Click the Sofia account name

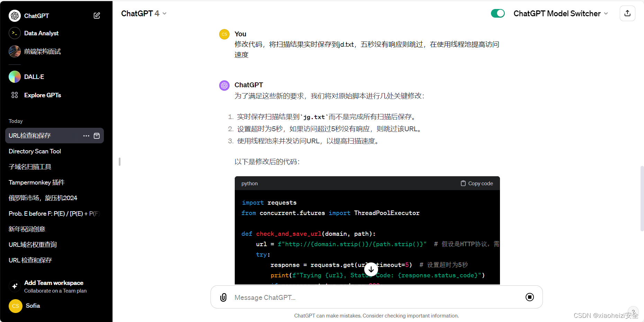[33, 306]
